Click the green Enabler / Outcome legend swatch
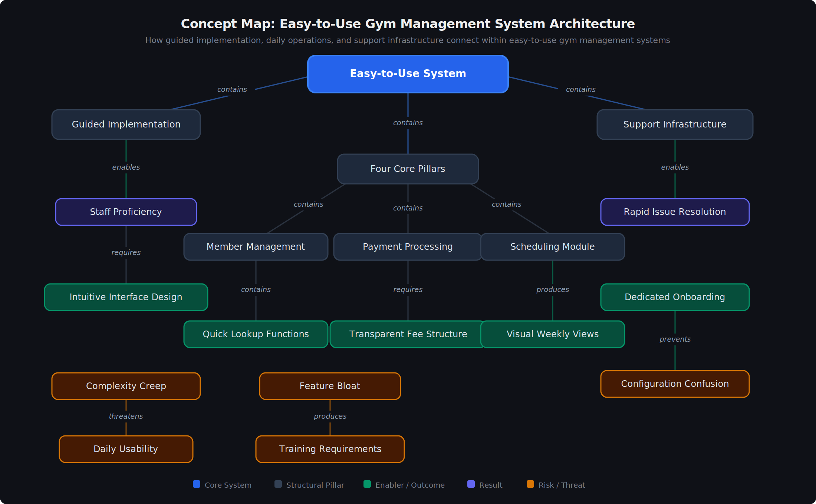Screen dimensions: 816x504 pyautogui.click(x=367, y=484)
